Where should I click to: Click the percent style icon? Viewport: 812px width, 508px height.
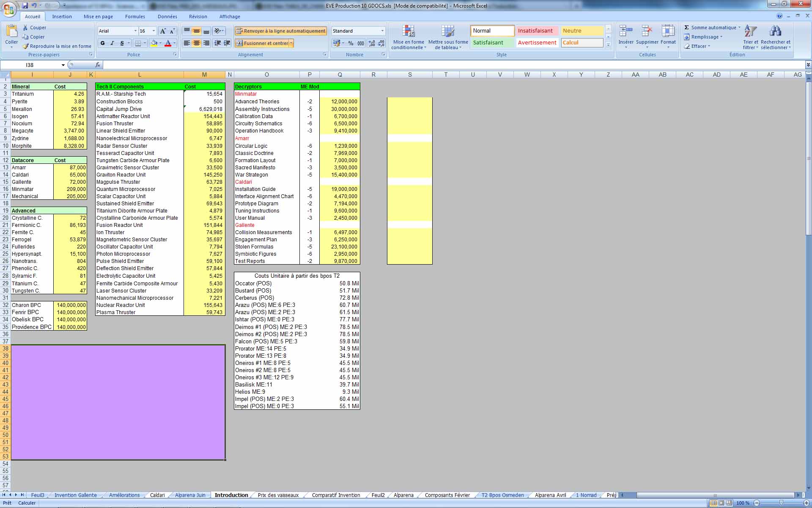tap(351, 43)
